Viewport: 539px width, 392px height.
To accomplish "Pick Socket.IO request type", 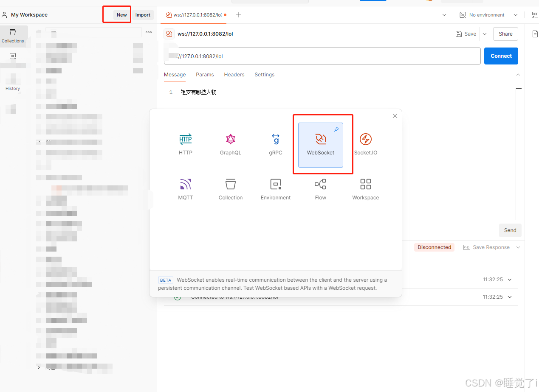I will (365, 144).
